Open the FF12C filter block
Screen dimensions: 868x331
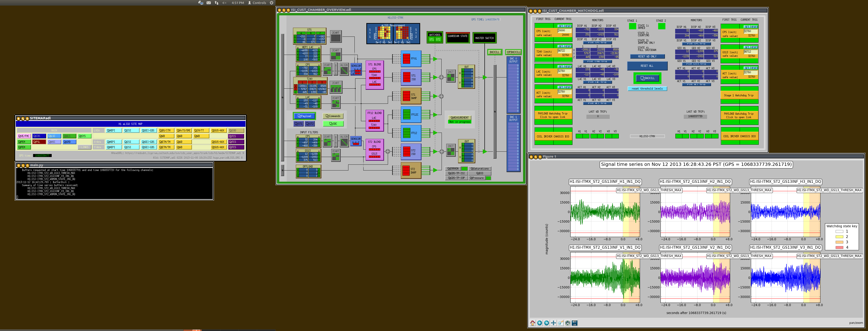(411, 115)
